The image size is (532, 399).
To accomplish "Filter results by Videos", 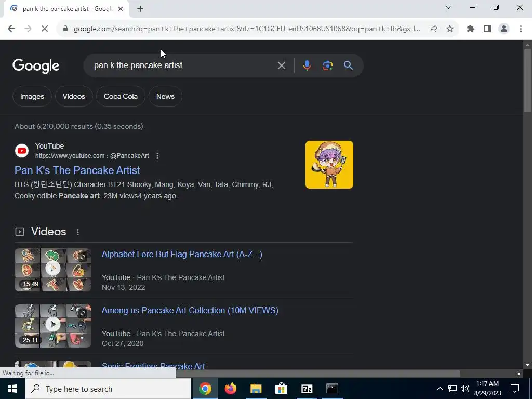I will [74, 96].
